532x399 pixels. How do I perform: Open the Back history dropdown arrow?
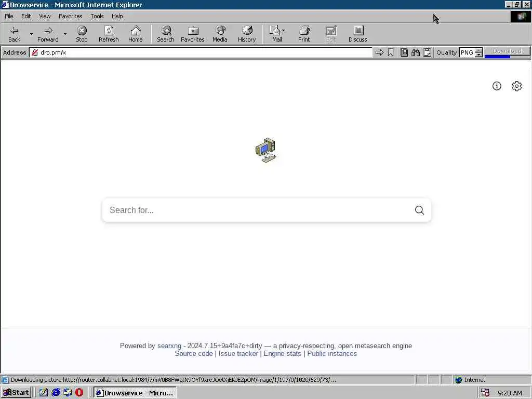tap(31, 34)
